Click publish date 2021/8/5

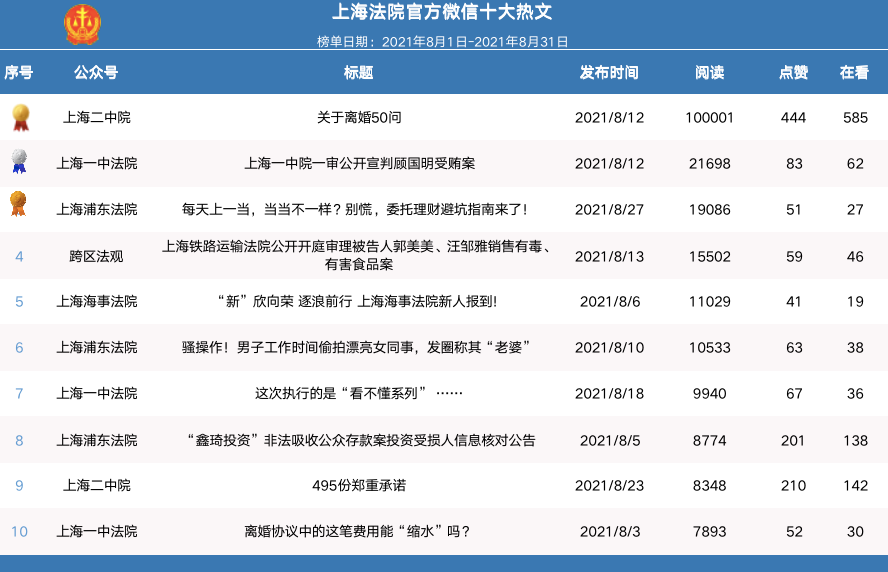click(610, 440)
